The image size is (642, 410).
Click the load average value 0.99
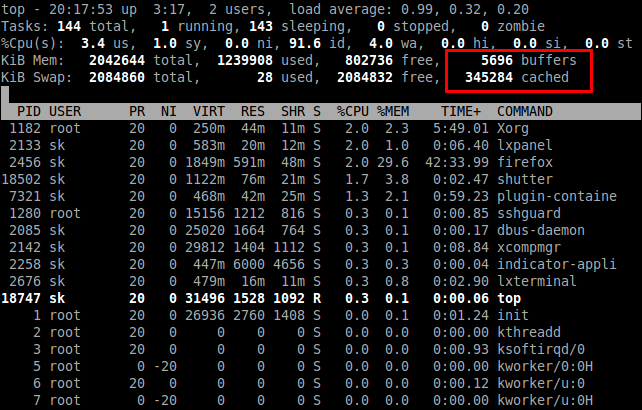(x=421, y=9)
